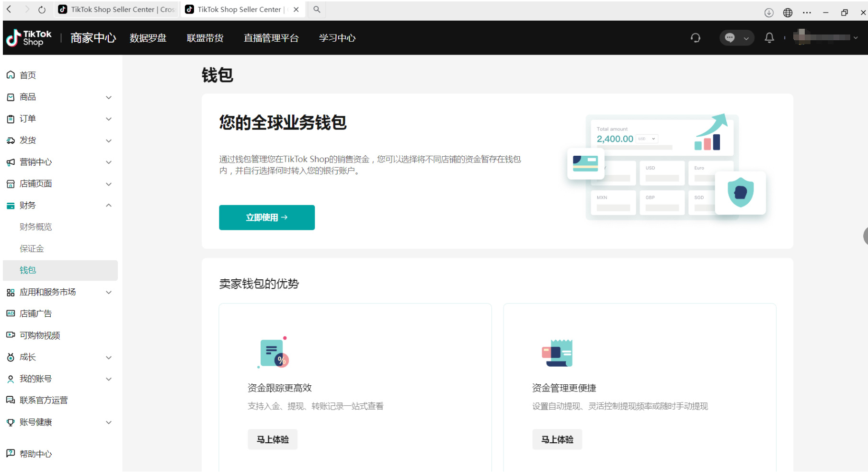Expand the 发货 menu chevron

109,141
